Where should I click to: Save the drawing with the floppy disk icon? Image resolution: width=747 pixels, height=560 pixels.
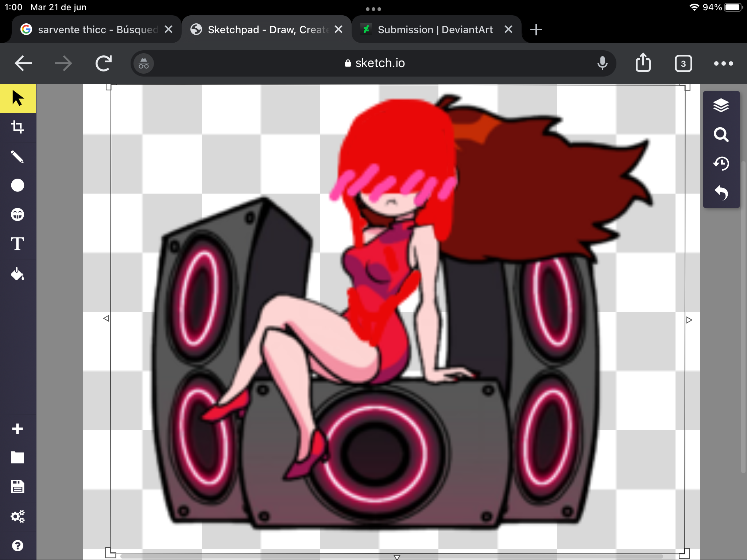coord(18,487)
